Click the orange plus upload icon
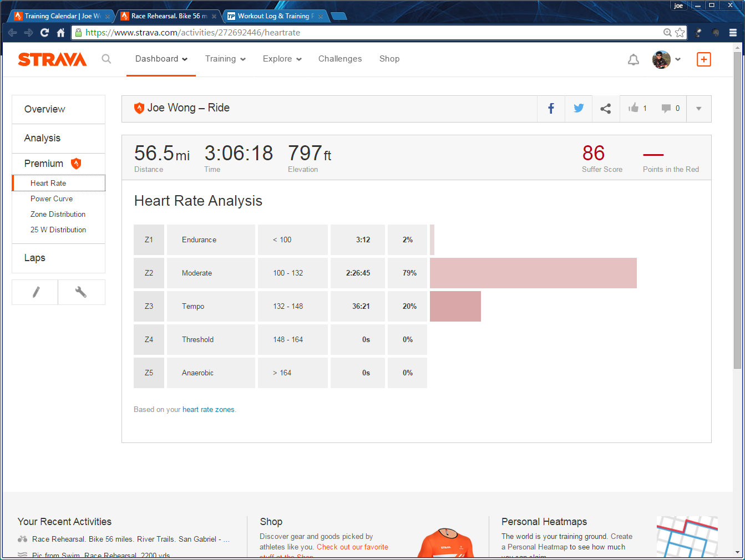The image size is (745, 560). [703, 59]
